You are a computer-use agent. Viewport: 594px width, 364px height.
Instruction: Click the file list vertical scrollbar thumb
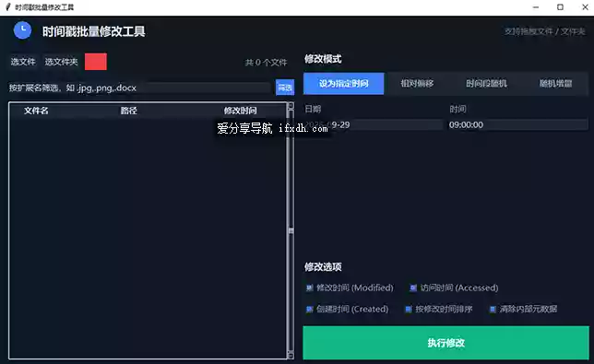click(291, 230)
